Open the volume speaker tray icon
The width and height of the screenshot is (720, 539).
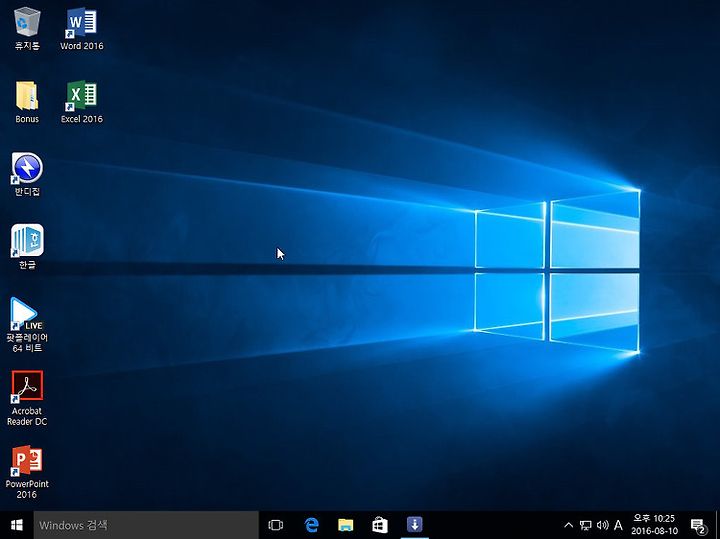point(602,525)
